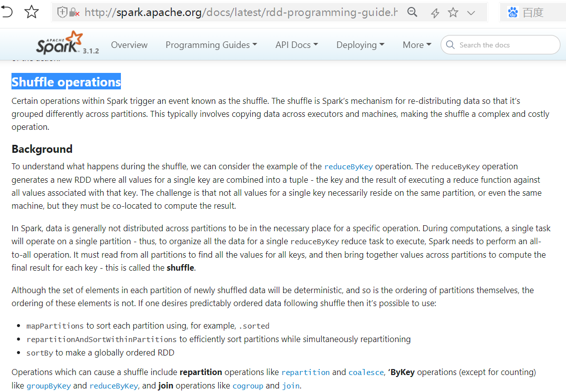Expand the Programming Guides menu
The image size is (566, 392).
(211, 45)
